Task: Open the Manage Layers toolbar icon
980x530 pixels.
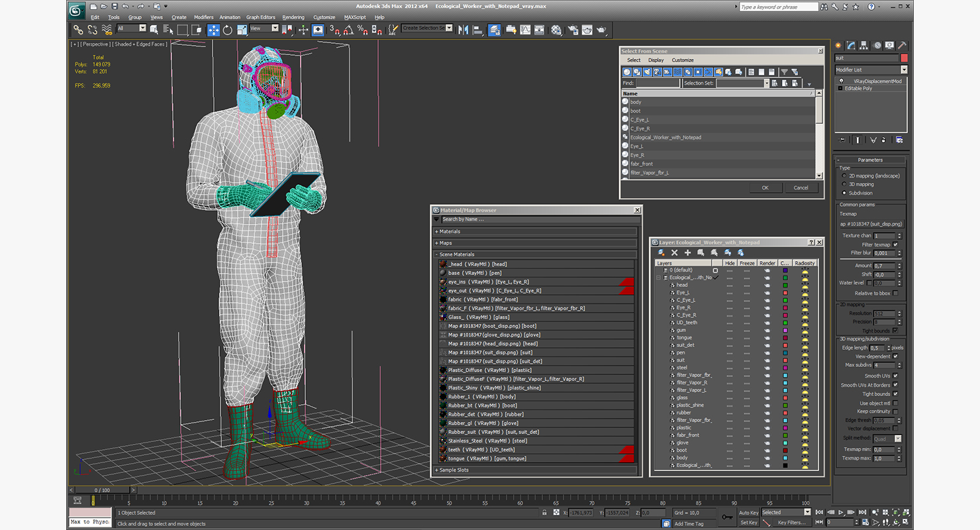Action: tap(494, 30)
